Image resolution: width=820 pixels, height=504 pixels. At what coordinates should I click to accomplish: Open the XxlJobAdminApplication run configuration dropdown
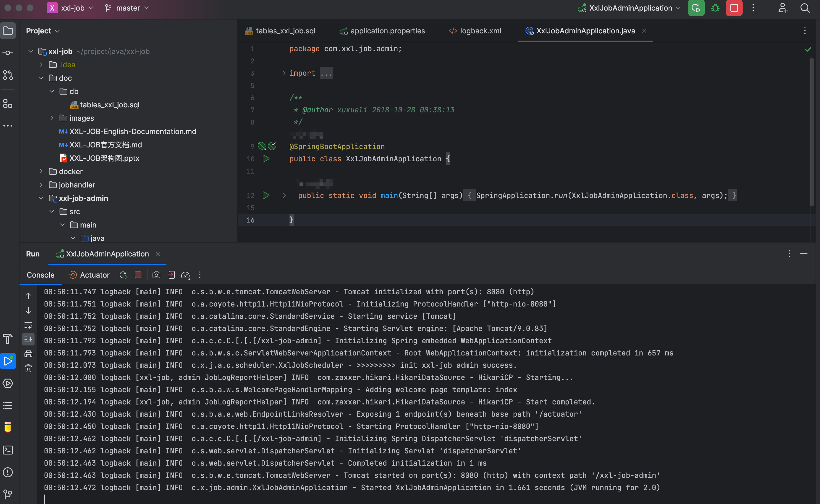pyautogui.click(x=629, y=8)
